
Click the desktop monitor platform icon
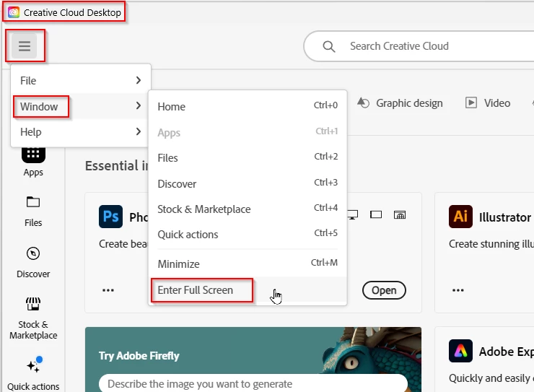pos(353,215)
